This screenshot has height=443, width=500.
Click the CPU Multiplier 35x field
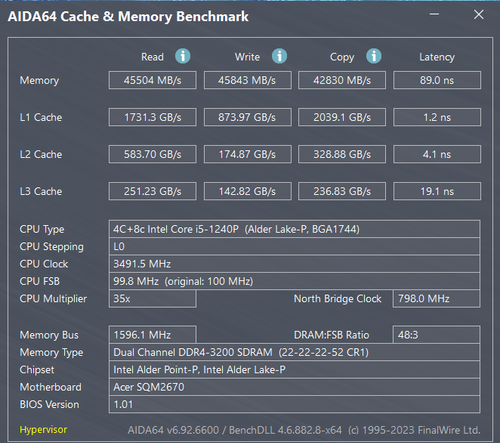click(152, 298)
